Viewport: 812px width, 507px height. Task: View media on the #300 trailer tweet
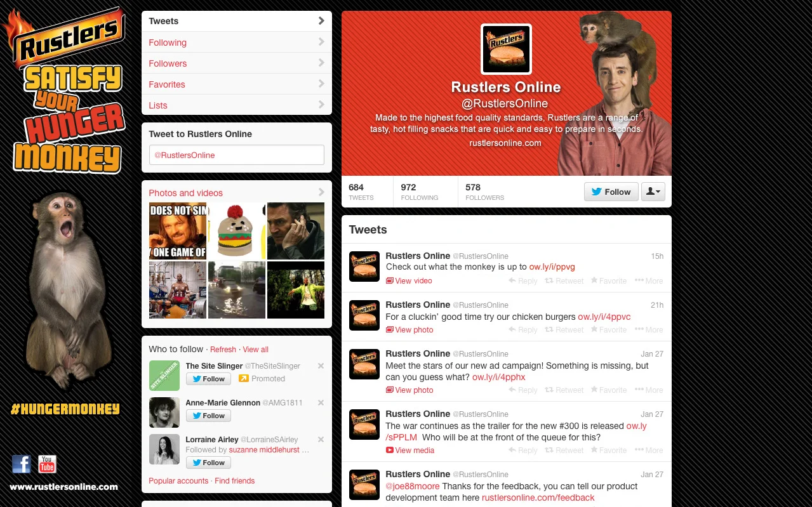(410, 451)
